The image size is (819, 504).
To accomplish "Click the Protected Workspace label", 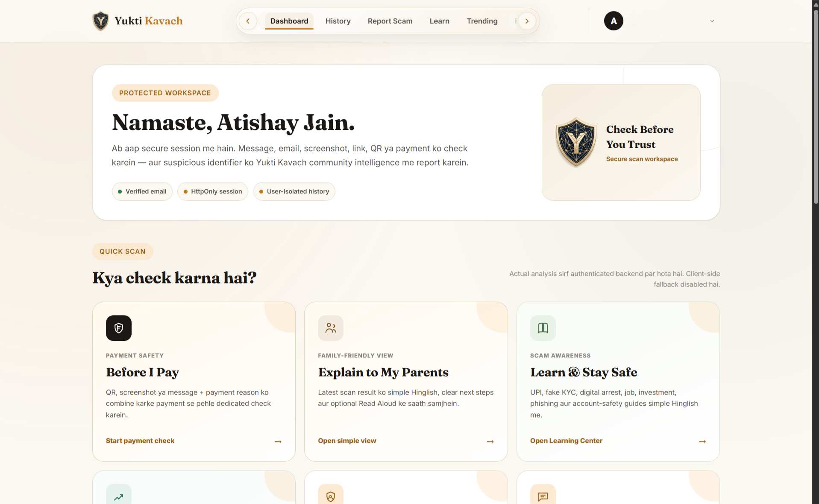I will pyautogui.click(x=165, y=93).
